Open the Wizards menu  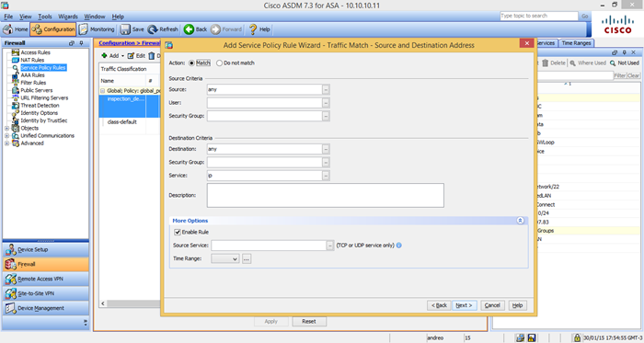[x=68, y=17]
